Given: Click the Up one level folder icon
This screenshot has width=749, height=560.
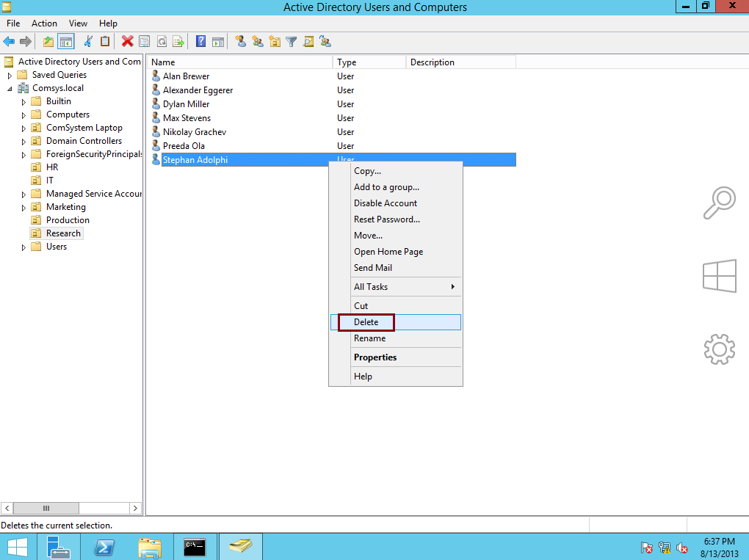Looking at the screenshot, I should 48,41.
